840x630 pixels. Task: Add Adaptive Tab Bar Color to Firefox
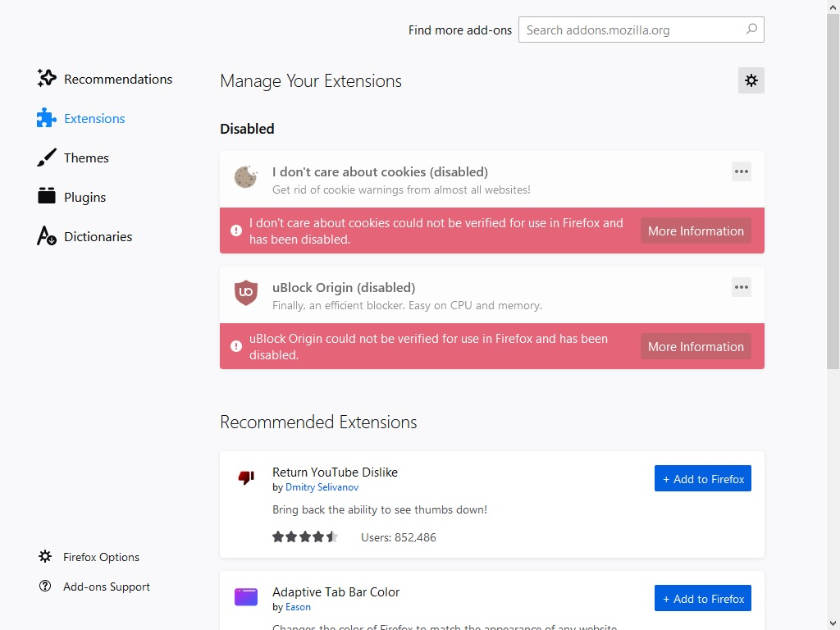pos(703,598)
